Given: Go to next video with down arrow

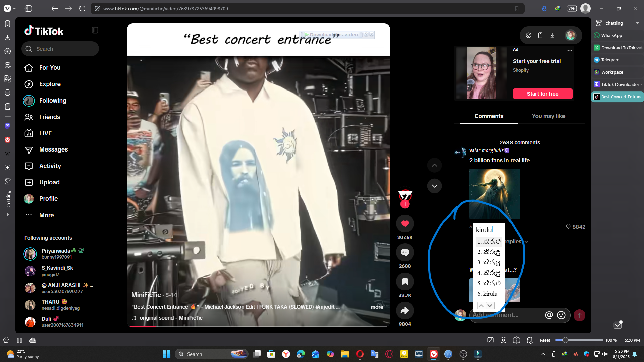Looking at the screenshot, I should 434,186.
